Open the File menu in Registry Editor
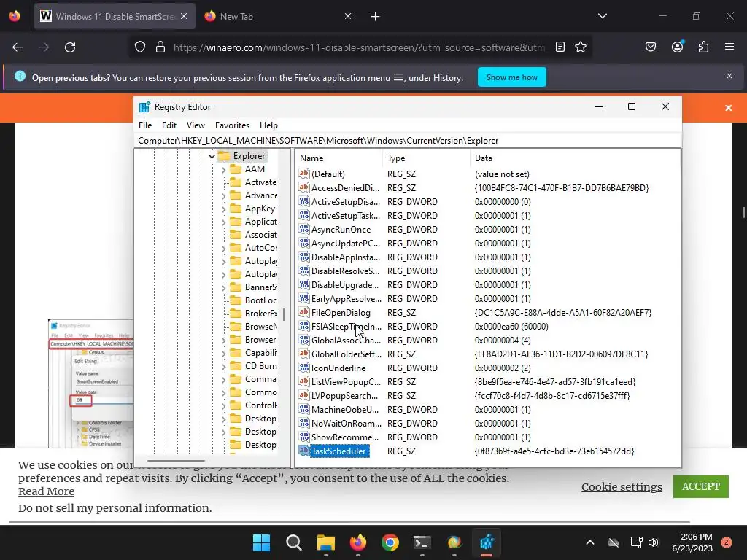Viewport: 747px width, 560px height. [x=145, y=125]
